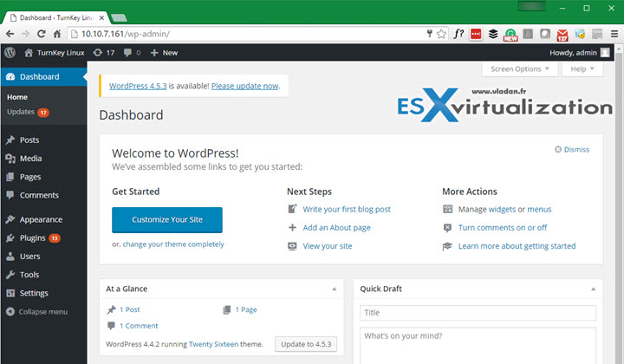Click the menus link
624x364 pixels.
[539, 209]
